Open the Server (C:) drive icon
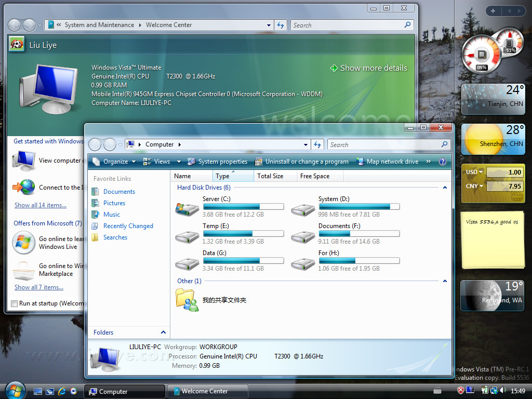This screenshot has height=399, width=532. click(187, 209)
